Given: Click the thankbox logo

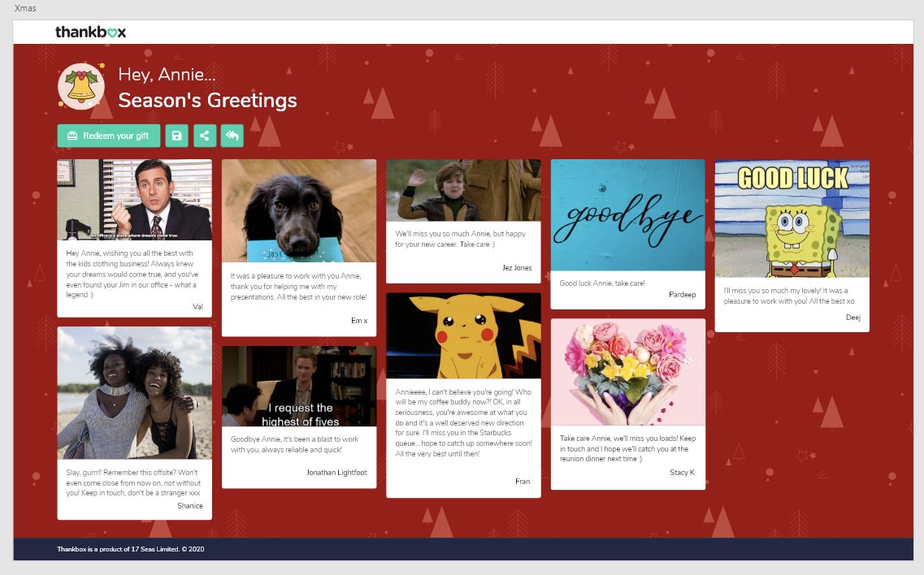Looking at the screenshot, I should click(x=90, y=32).
